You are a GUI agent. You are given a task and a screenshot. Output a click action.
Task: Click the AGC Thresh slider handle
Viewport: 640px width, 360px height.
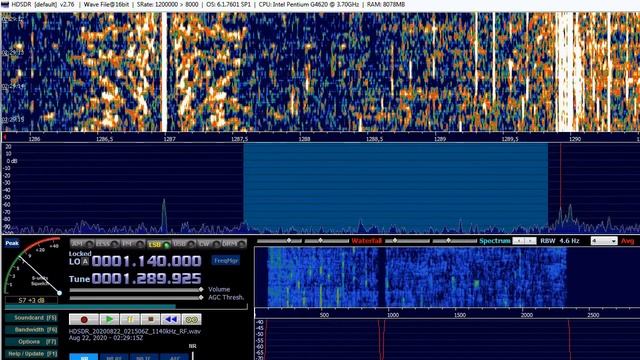200,298
